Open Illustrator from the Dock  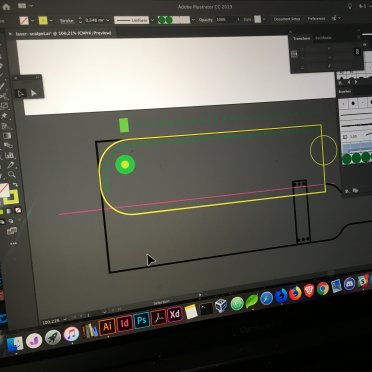pos(107,326)
